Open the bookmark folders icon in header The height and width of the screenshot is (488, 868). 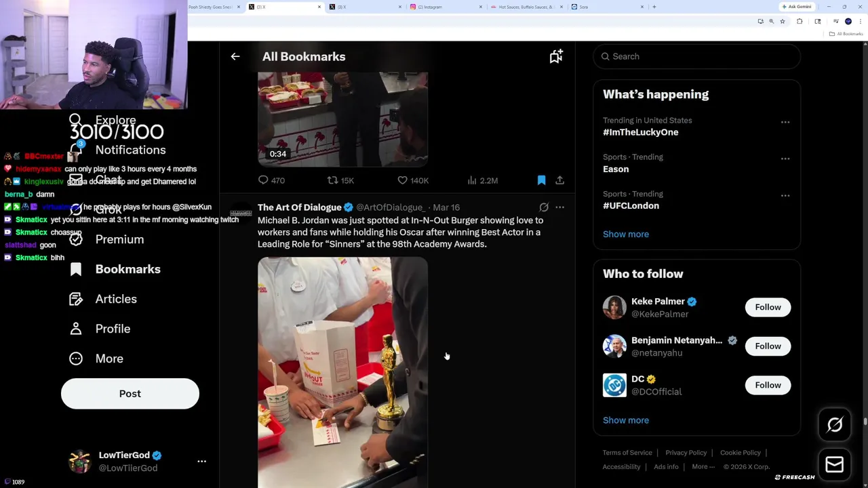[x=556, y=57]
